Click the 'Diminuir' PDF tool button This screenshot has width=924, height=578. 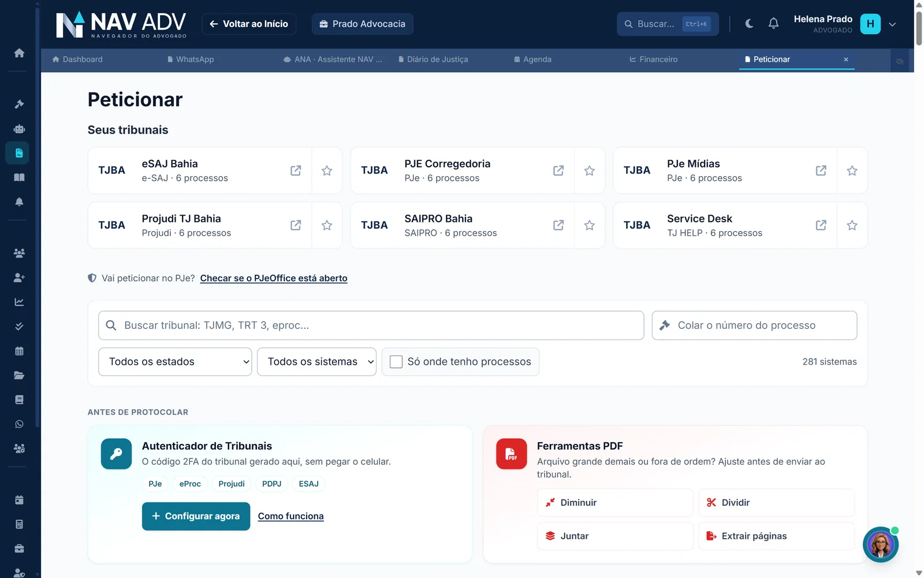615,503
